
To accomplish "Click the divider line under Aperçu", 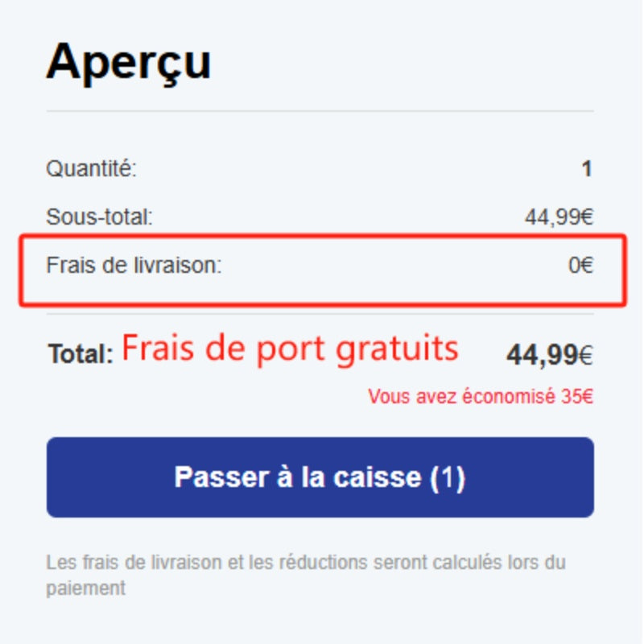I will [x=320, y=111].
